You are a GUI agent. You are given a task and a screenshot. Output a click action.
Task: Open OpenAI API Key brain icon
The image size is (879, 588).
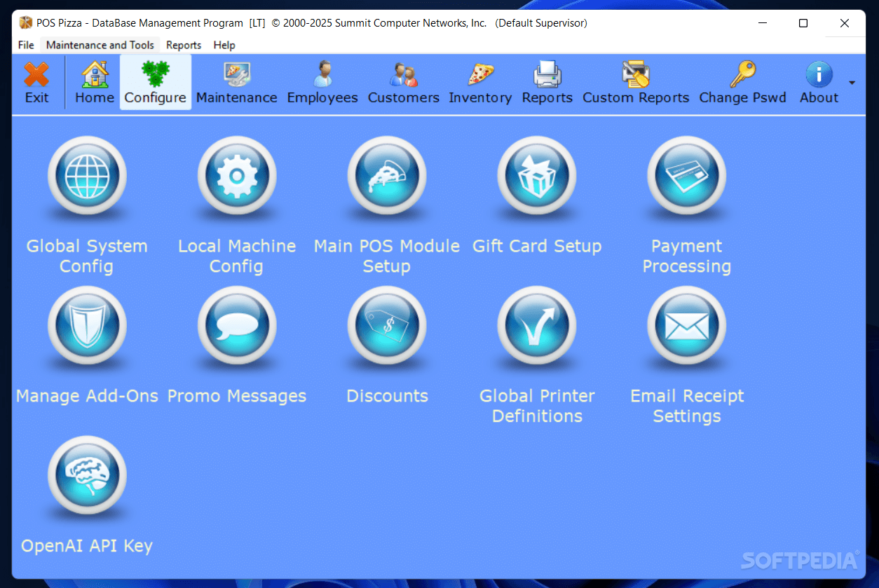click(87, 475)
